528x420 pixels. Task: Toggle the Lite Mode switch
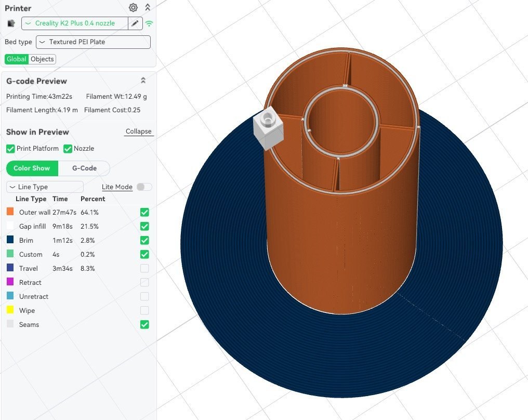144,187
